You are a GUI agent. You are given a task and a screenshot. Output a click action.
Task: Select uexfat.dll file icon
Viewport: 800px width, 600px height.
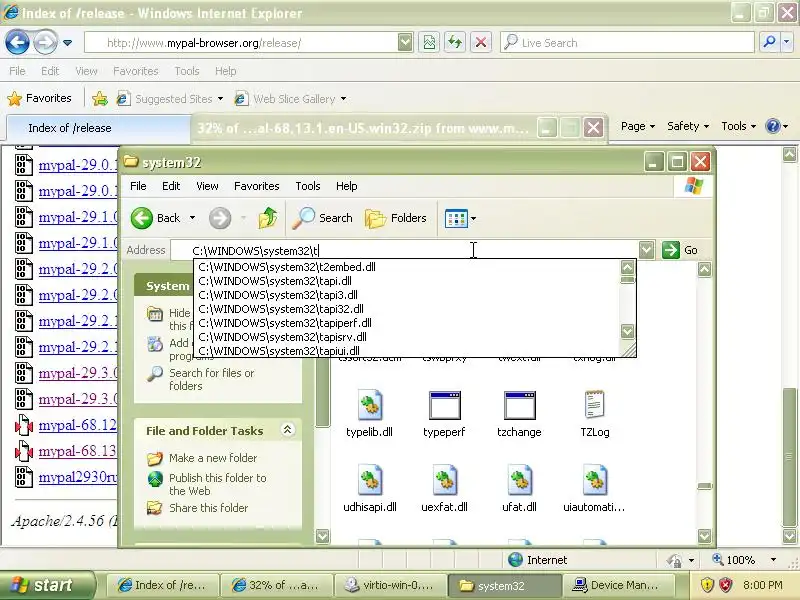444,480
